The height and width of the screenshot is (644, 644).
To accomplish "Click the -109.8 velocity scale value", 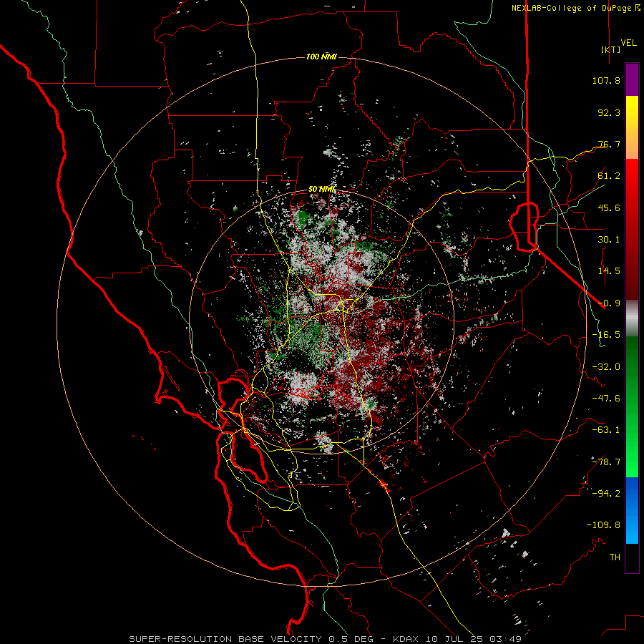I will click(x=603, y=525).
